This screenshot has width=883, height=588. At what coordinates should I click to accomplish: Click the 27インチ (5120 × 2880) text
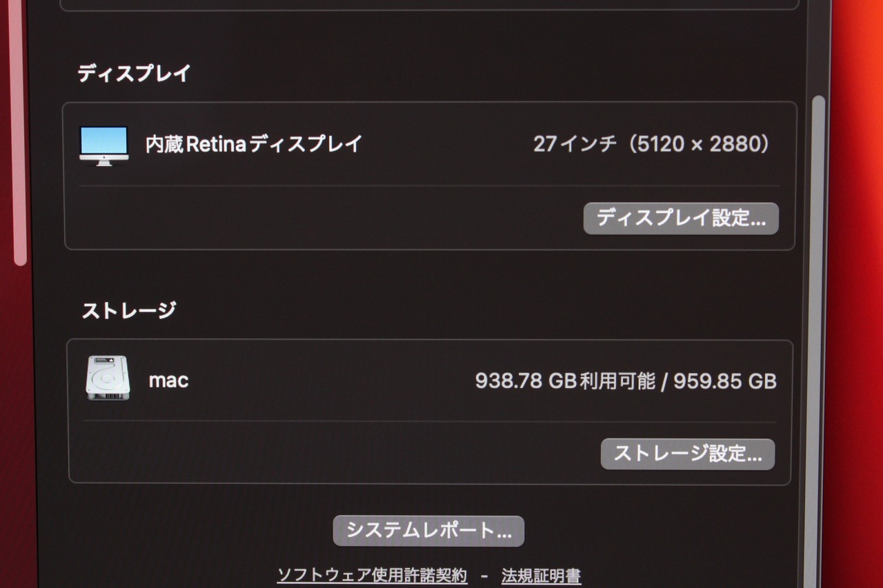click(x=652, y=144)
